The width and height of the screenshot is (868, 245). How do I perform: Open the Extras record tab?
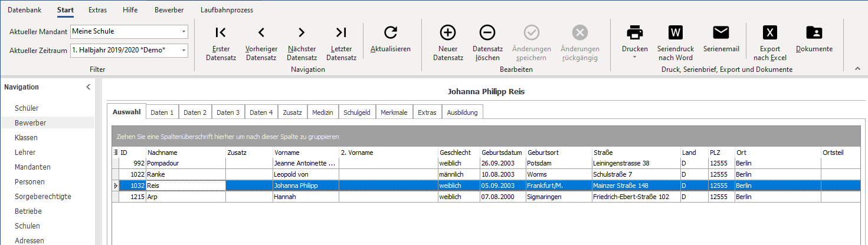(x=427, y=112)
